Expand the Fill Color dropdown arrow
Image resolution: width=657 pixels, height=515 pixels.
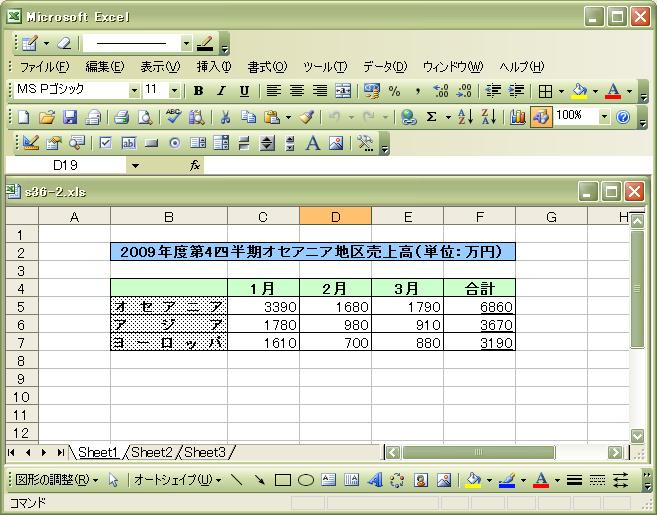595,91
